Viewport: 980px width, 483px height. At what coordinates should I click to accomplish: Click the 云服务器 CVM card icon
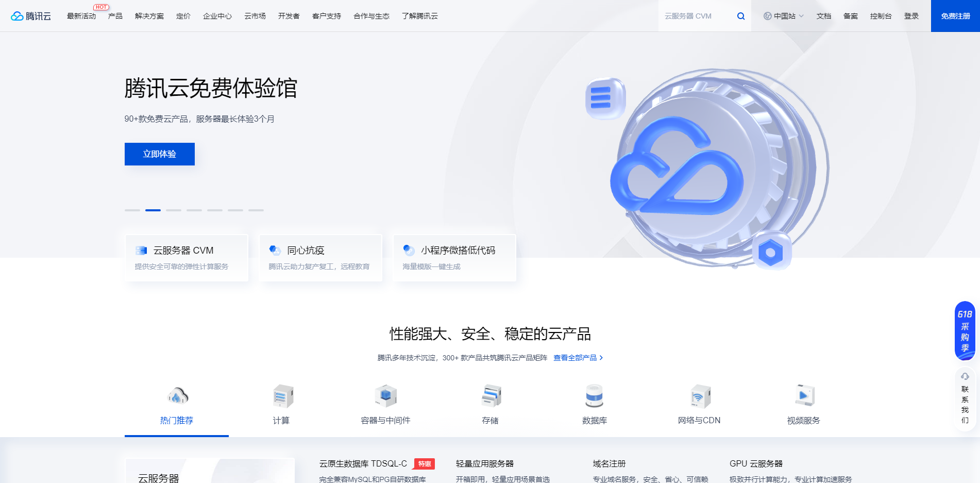point(141,251)
